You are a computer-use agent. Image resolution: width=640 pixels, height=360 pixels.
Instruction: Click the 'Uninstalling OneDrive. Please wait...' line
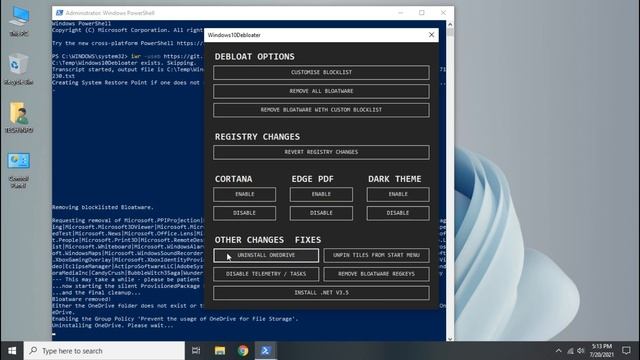point(113,325)
